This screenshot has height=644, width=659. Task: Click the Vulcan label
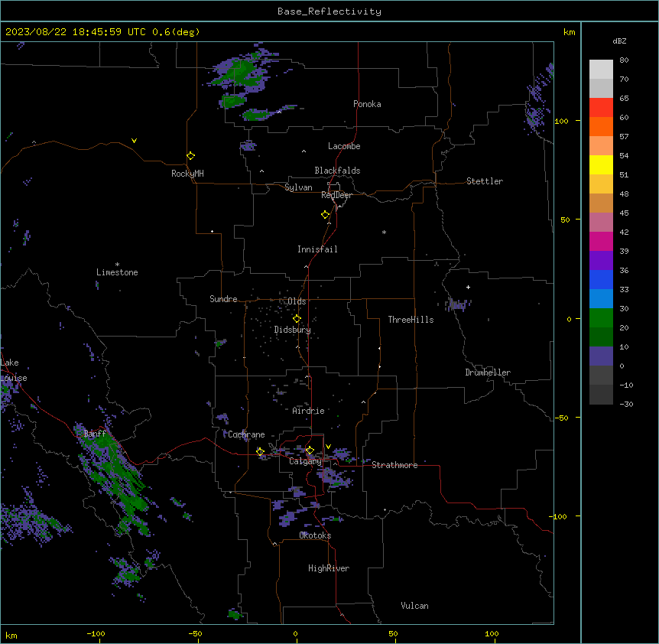414,606
